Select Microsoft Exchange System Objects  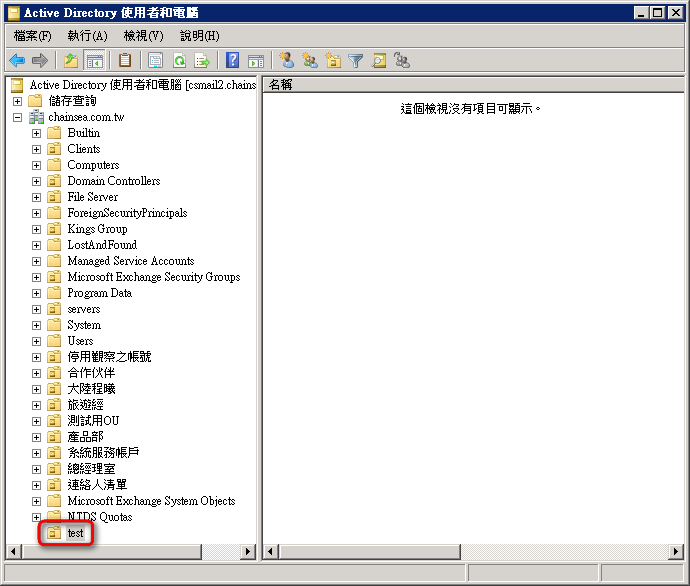(x=151, y=501)
